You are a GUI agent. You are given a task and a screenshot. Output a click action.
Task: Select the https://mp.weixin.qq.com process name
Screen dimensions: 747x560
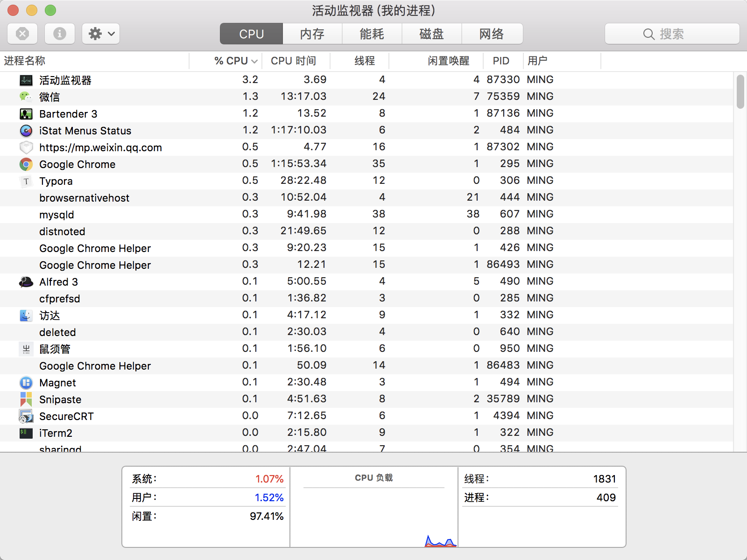coord(100,148)
